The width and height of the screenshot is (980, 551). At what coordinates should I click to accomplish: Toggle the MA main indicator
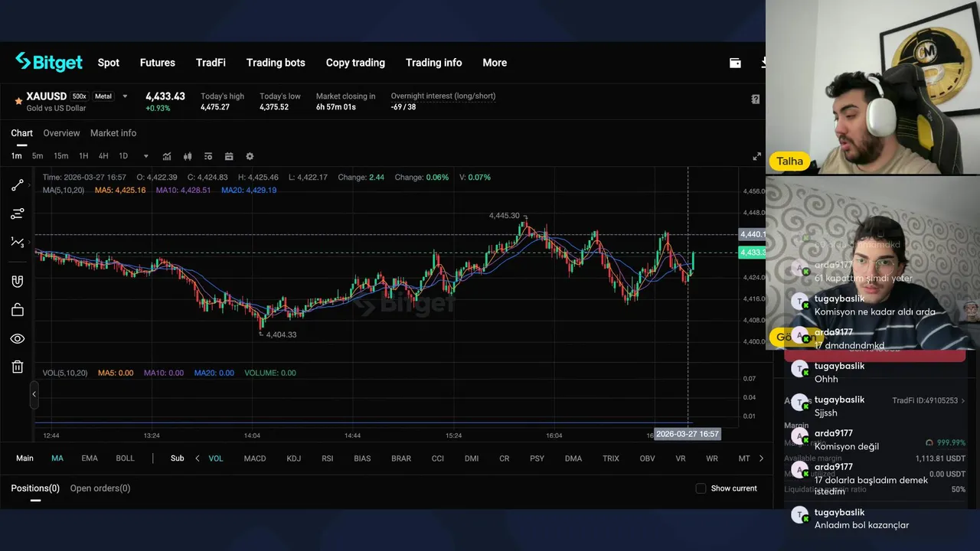(57, 458)
